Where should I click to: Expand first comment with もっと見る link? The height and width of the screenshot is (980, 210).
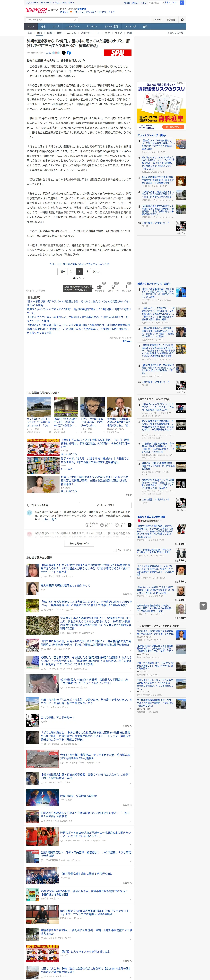tap(50, 519)
